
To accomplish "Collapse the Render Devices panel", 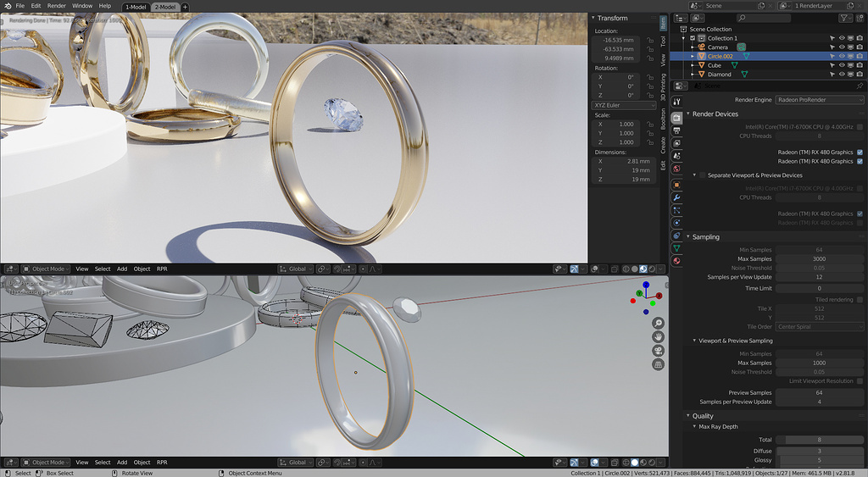I will 688,114.
